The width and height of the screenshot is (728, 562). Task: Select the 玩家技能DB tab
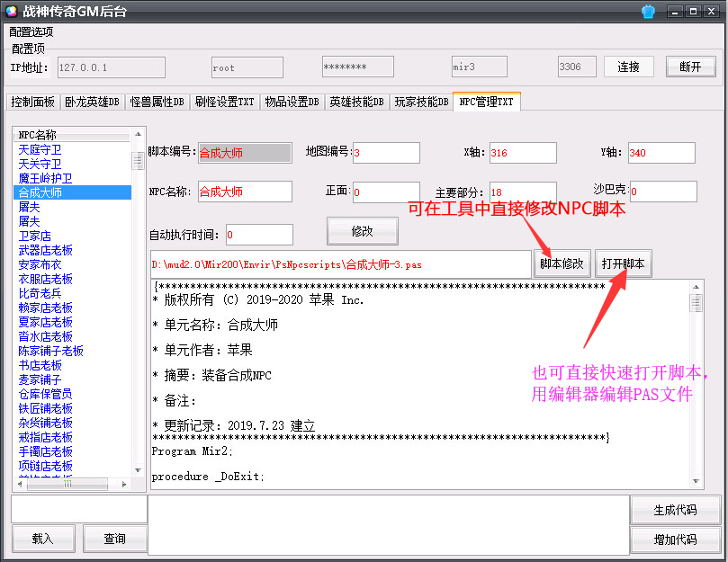[420, 102]
